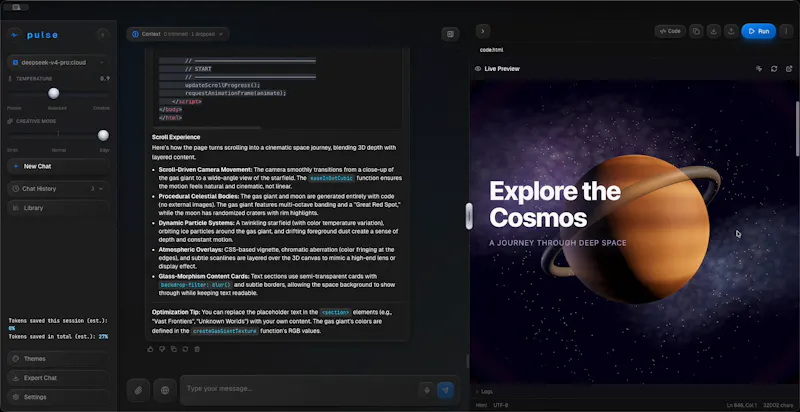Click the createGasGiantTexture code tag

[x=224, y=331]
